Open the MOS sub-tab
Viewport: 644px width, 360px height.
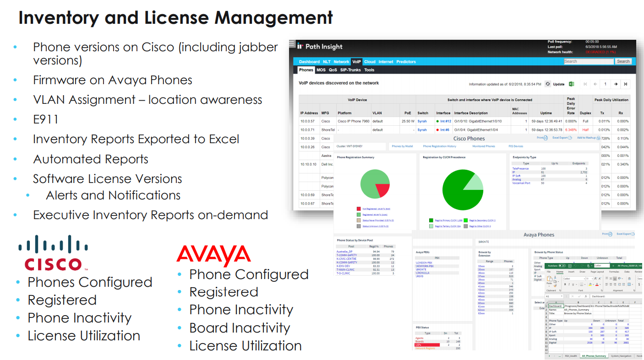pyautogui.click(x=321, y=70)
